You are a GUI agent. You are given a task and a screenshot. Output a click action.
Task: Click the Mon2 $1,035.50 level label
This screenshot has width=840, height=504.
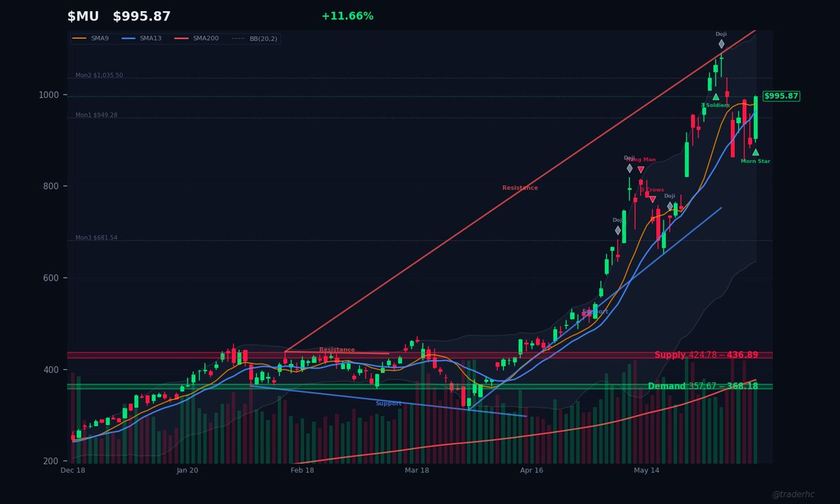click(x=99, y=75)
